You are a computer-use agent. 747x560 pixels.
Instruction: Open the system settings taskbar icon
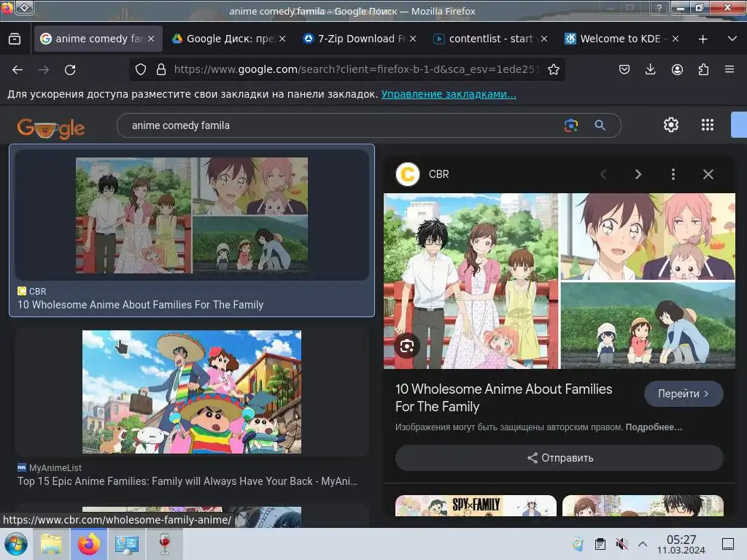(x=127, y=544)
